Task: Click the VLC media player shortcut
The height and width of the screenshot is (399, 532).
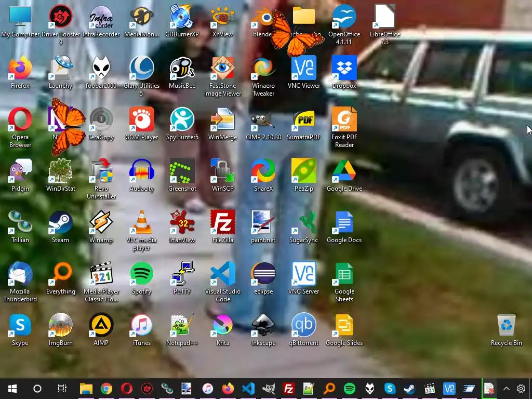Action: [x=141, y=230]
